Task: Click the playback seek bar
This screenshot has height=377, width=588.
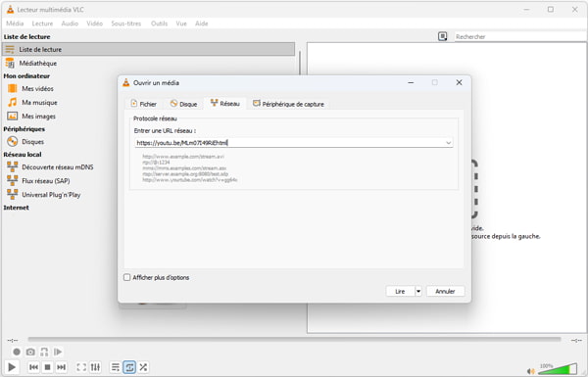Action: pyautogui.click(x=294, y=340)
